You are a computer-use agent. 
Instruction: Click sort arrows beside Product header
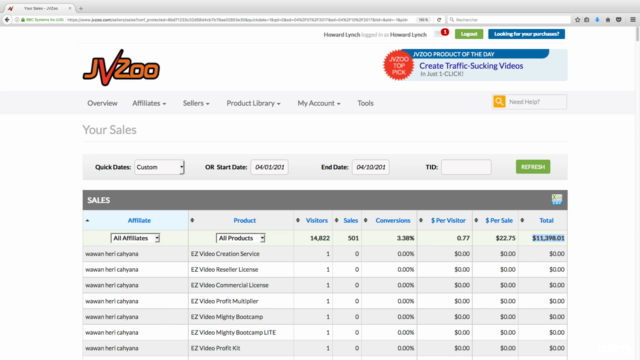[x=192, y=220]
